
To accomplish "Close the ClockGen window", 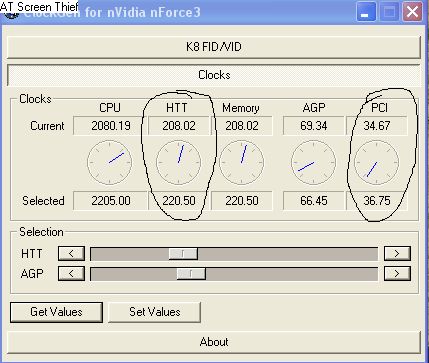I will click(413, 13).
